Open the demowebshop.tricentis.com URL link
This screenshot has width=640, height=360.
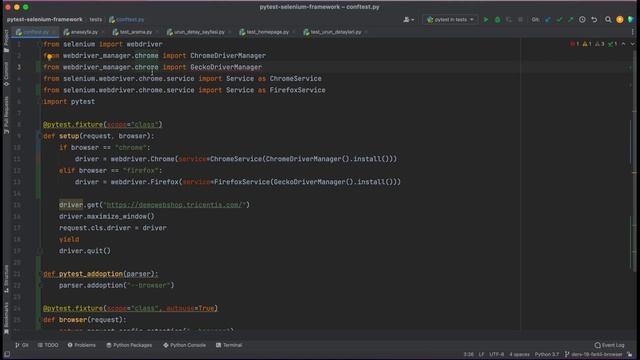pos(175,205)
